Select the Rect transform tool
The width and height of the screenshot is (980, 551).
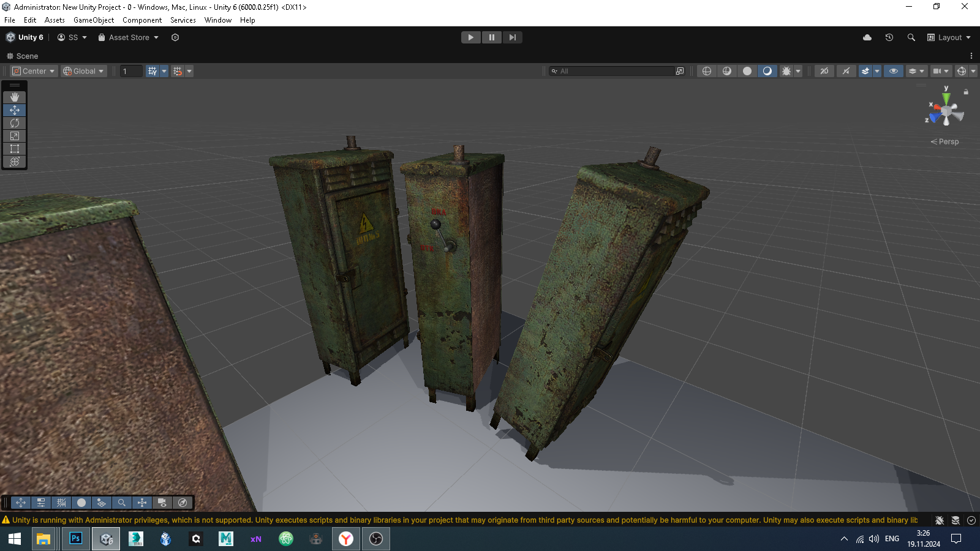(15, 149)
